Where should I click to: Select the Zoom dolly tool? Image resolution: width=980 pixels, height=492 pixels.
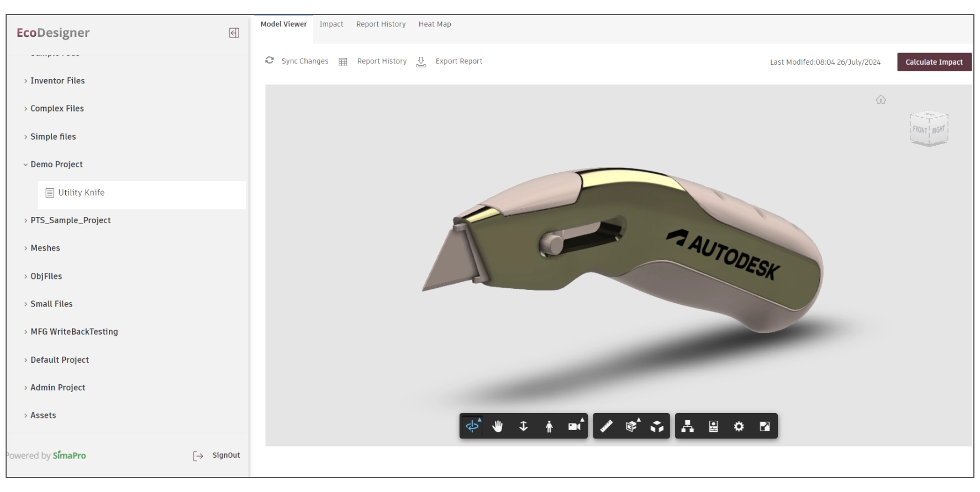(x=523, y=426)
